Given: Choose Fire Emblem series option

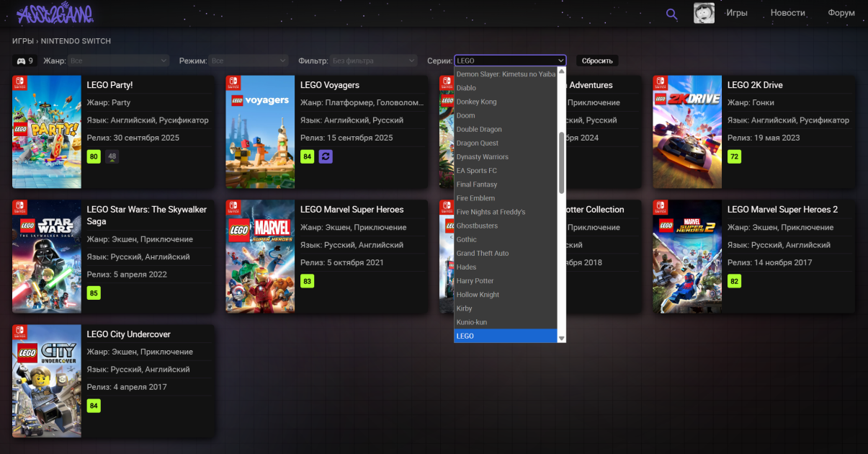Looking at the screenshot, I should click(506, 198).
